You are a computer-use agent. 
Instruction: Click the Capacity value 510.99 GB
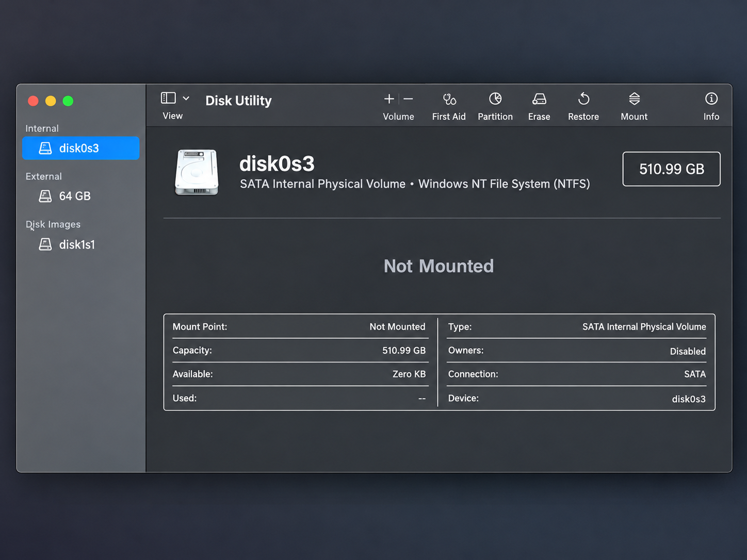404,351
